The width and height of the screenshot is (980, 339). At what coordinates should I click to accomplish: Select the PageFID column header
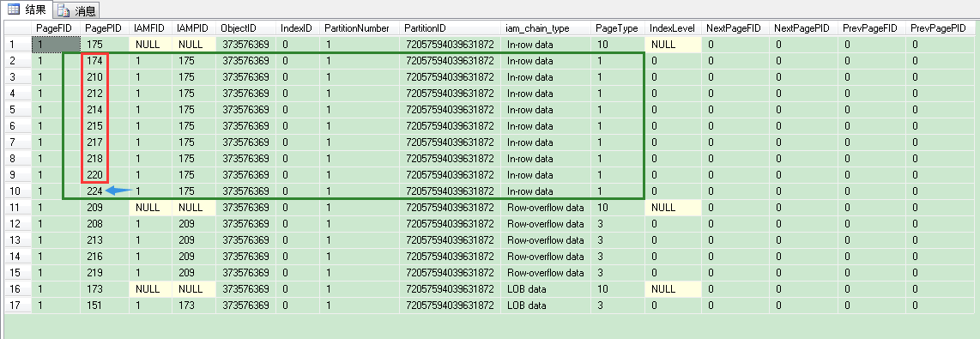[56, 28]
